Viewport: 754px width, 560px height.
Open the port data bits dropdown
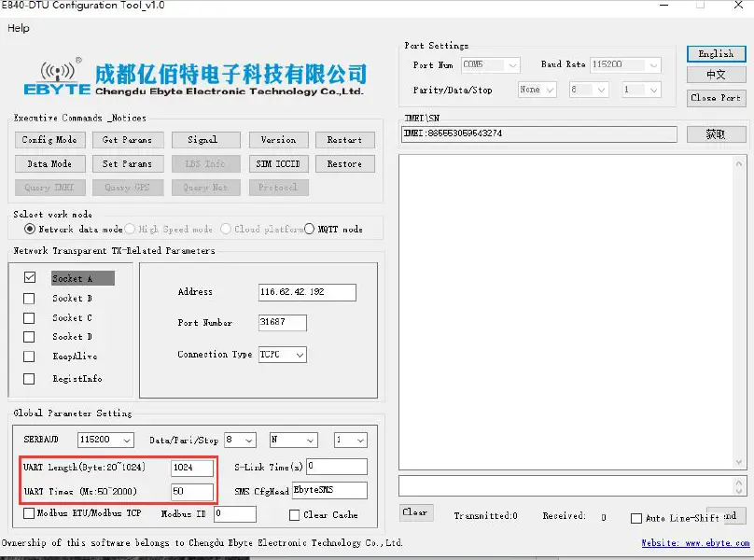[x=589, y=90]
